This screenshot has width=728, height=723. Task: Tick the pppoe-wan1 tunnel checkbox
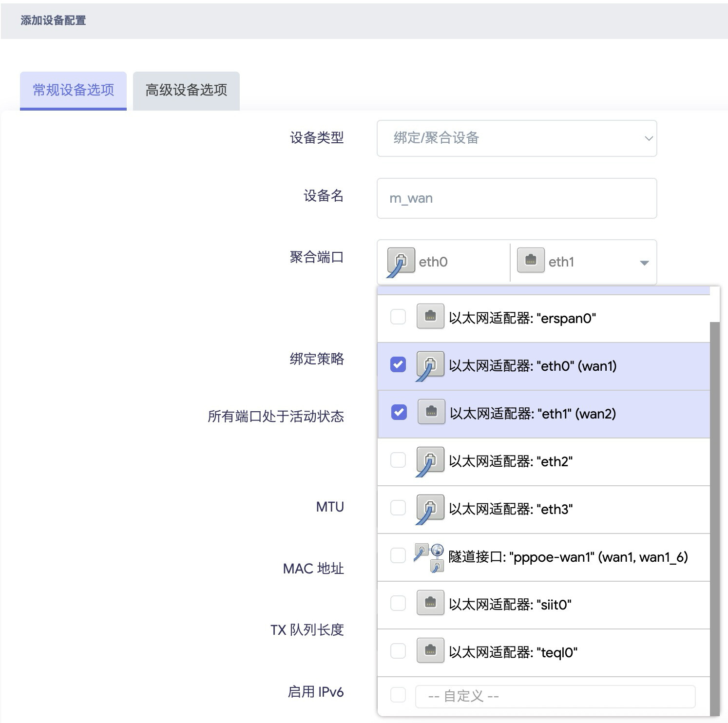point(398,556)
